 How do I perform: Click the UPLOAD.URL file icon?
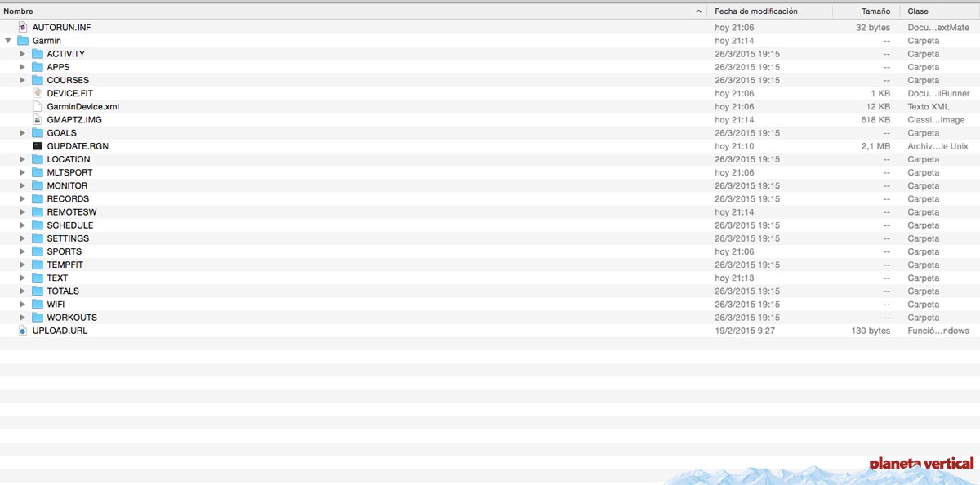(x=23, y=331)
